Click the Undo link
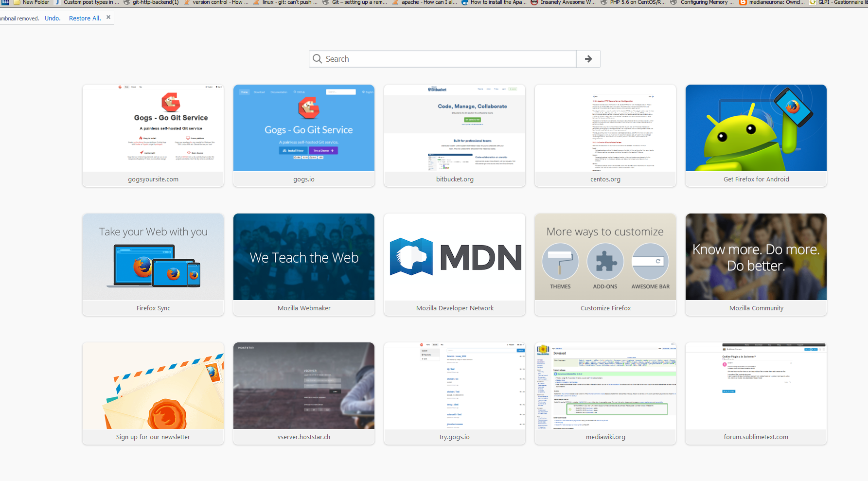The height and width of the screenshot is (481, 868). [x=53, y=18]
